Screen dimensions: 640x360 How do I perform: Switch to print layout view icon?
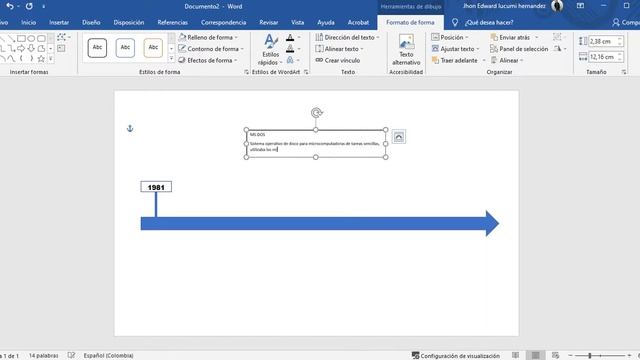pyautogui.click(x=536, y=356)
